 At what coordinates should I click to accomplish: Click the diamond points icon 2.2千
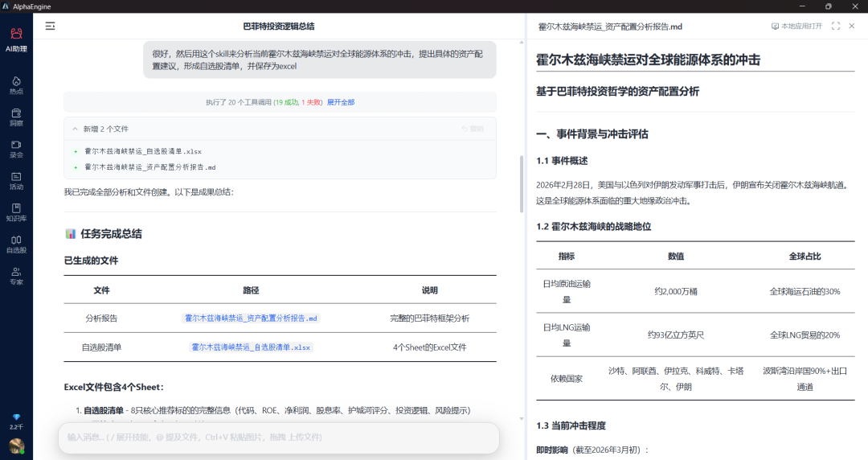click(x=16, y=421)
